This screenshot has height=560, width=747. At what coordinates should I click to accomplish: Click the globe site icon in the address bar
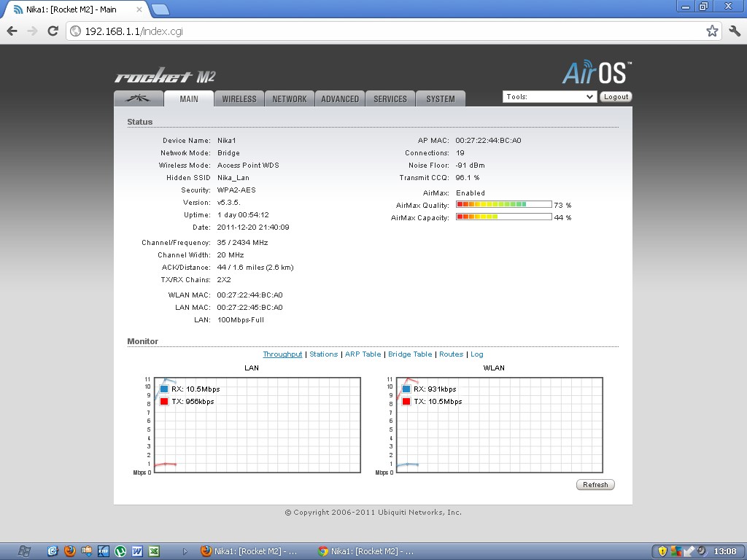coord(75,31)
